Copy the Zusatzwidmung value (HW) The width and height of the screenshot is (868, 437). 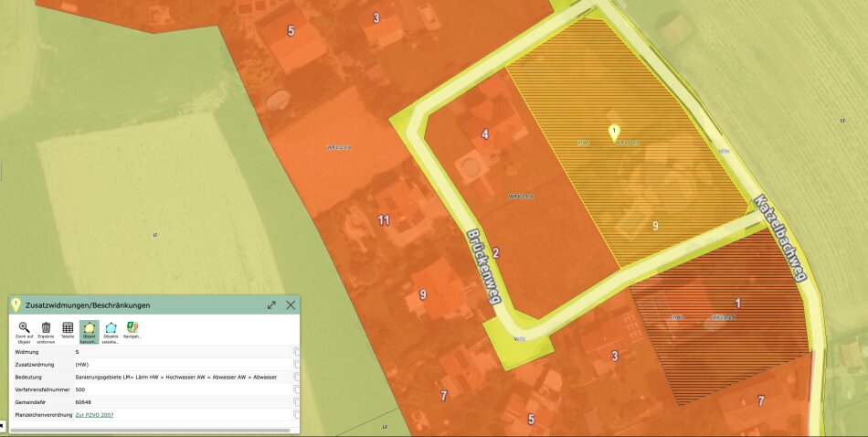click(296, 364)
